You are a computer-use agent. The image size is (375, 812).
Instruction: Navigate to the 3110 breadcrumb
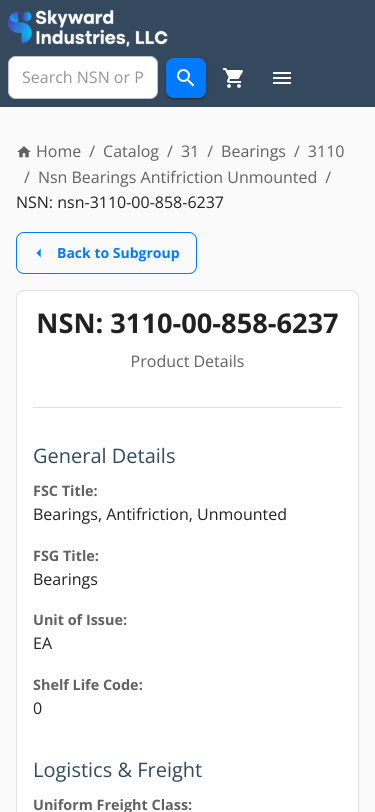pyautogui.click(x=326, y=151)
